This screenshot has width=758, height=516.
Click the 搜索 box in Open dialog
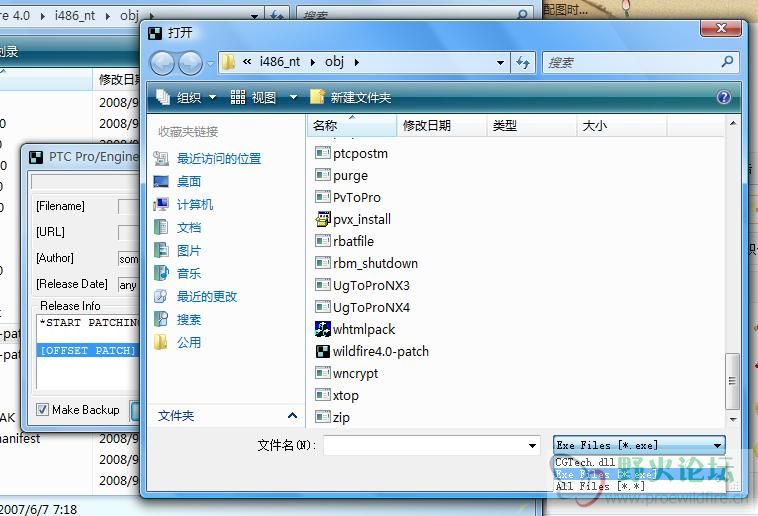633,62
